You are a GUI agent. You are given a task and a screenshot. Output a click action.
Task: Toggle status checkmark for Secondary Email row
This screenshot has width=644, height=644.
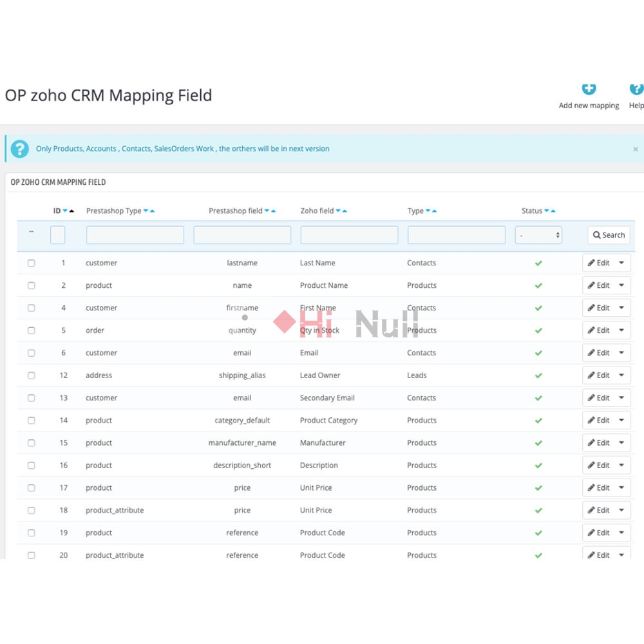pos(538,398)
